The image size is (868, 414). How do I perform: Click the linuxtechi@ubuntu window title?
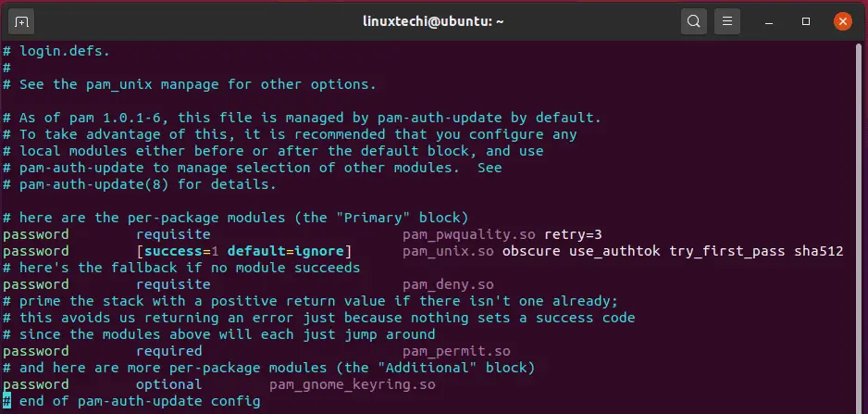coord(434,20)
